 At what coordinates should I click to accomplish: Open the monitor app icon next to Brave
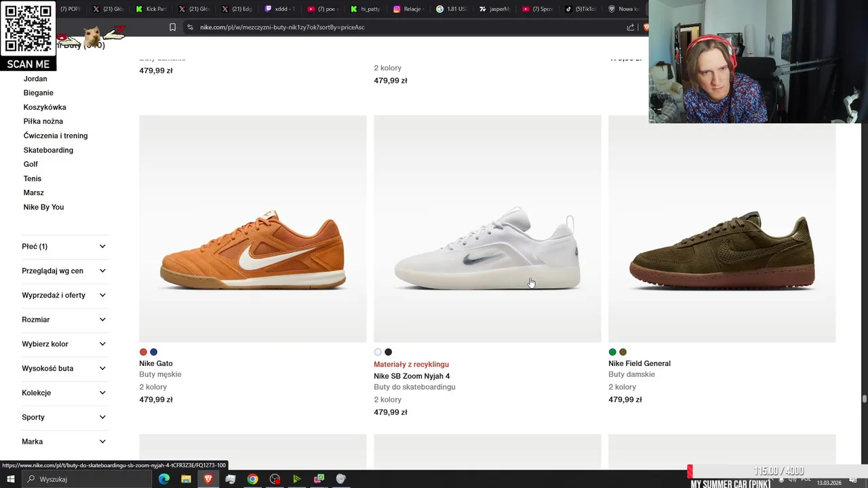click(x=231, y=479)
